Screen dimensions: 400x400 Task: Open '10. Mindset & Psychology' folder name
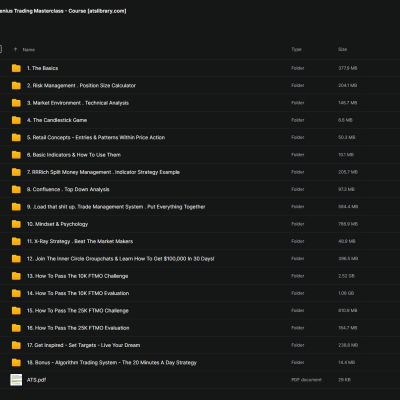click(x=57, y=224)
